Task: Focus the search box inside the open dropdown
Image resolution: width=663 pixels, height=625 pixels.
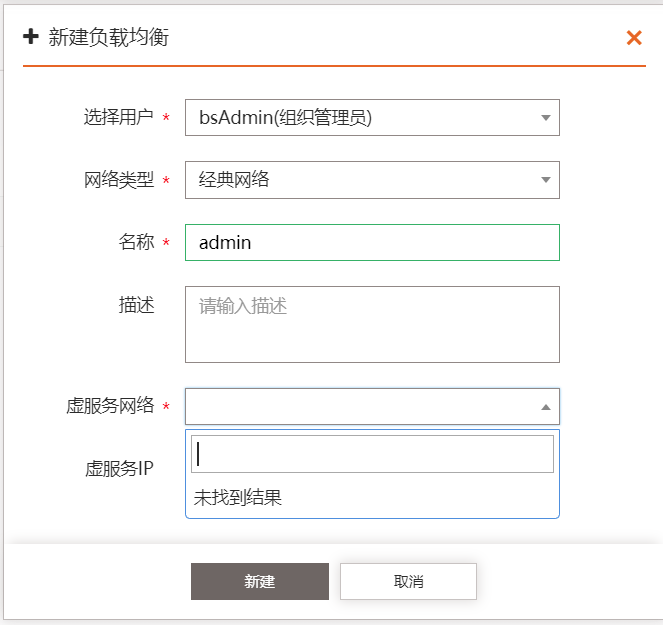Action: pyautogui.click(x=372, y=454)
